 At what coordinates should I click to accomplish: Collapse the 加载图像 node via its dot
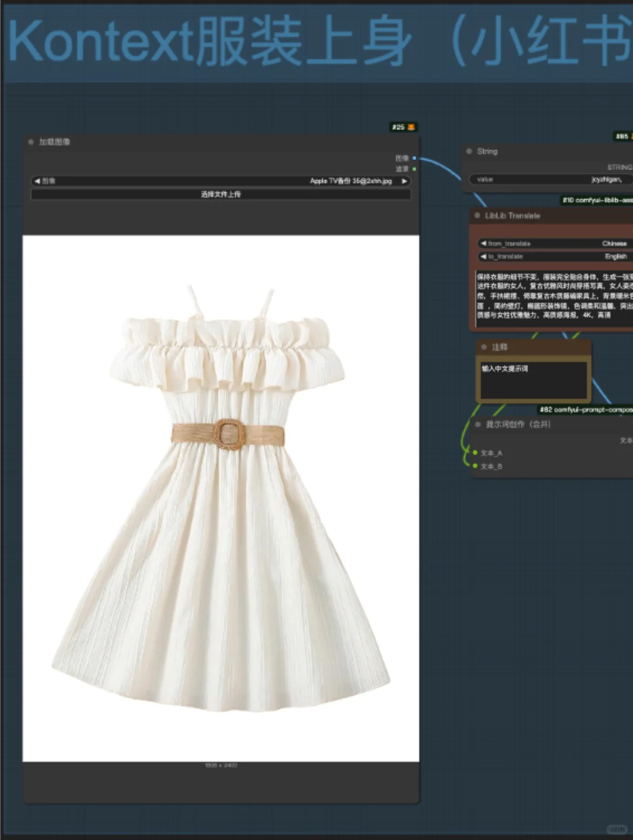click(x=31, y=142)
